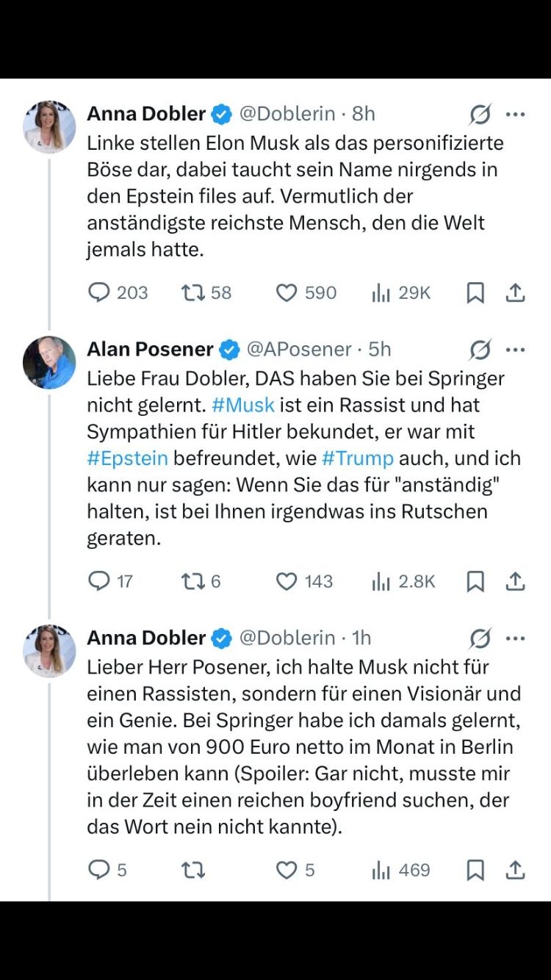This screenshot has height=980, width=551.
Task: Open the #Musk hashtag
Action: (242, 405)
